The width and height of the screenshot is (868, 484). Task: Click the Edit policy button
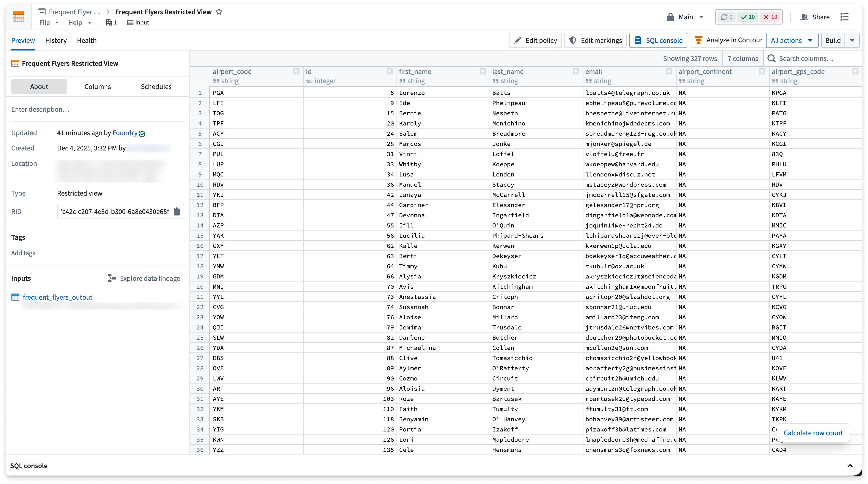point(535,40)
